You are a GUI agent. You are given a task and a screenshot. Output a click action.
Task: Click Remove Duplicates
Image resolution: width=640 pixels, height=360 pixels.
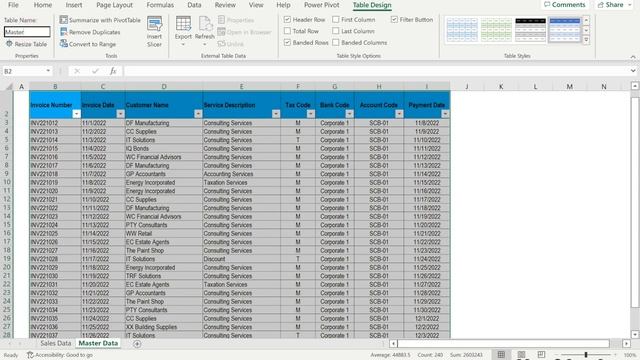(x=90, y=32)
